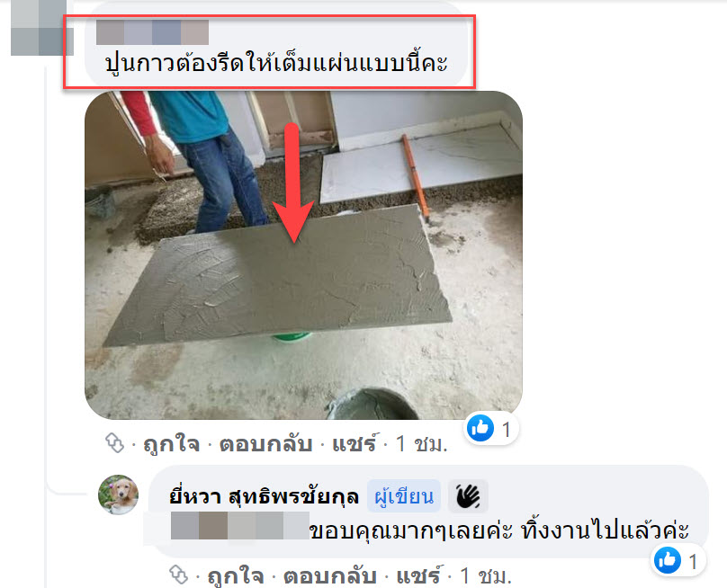Screen dimensions: 727x588
Task: Click the blurred commenter name above ปูนกาว text
Action: tap(153, 32)
